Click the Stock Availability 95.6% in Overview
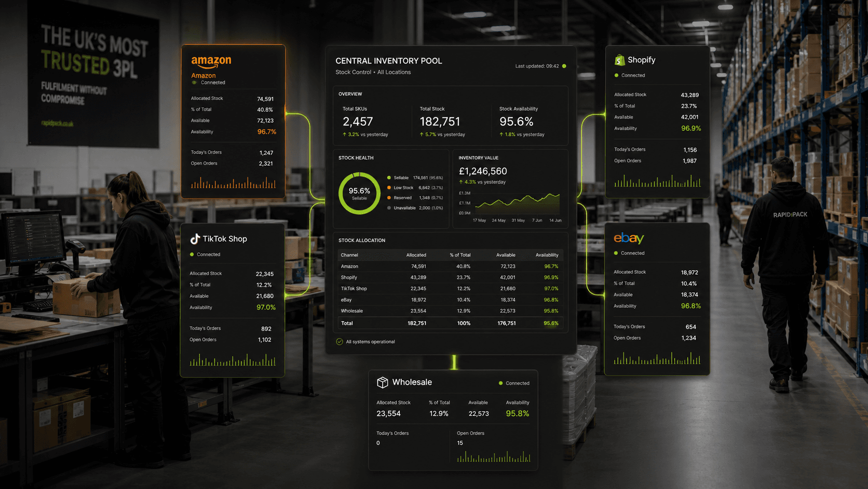This screenshot has width=868, height=489. click(x=516, y=122)
